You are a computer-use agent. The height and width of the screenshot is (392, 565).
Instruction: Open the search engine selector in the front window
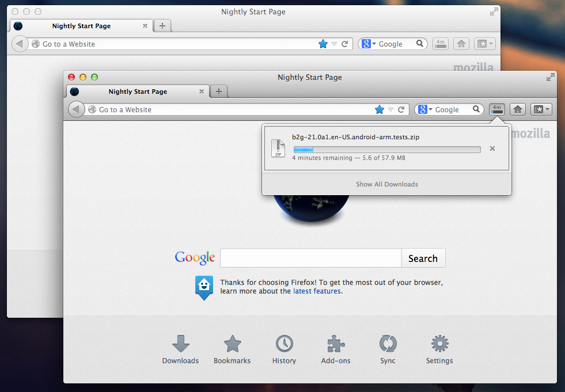point(425,109)
